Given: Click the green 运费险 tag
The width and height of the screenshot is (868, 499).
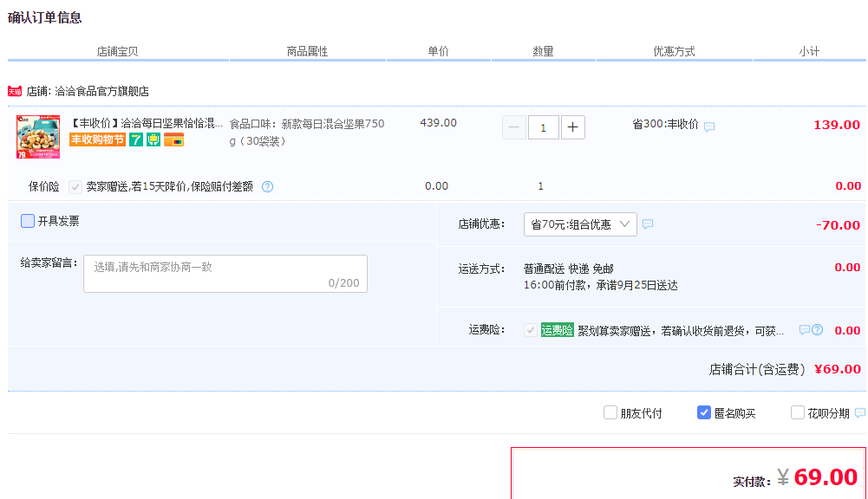Looking at the screenshot, I should (x=557, y=330).
